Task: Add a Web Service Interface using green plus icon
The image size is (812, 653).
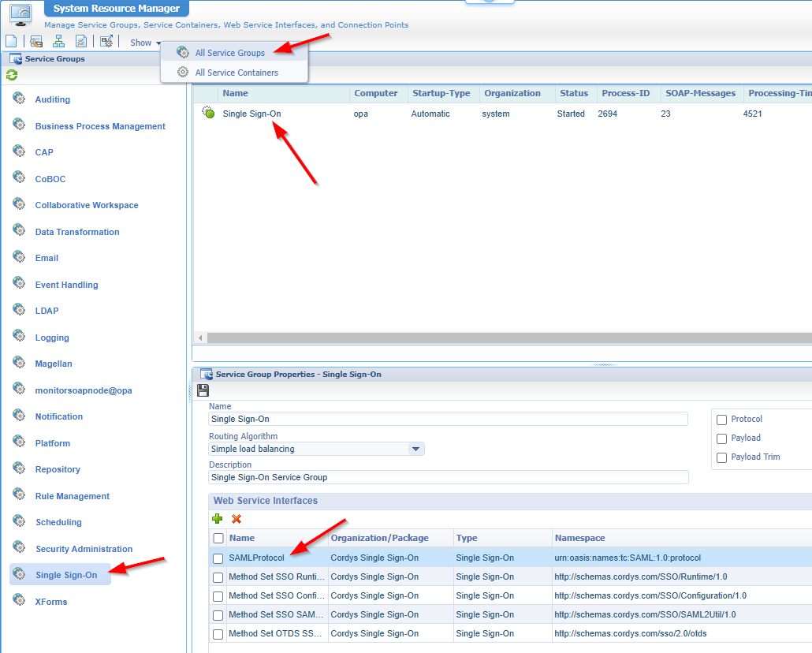Action: click(x=217, y=519)
